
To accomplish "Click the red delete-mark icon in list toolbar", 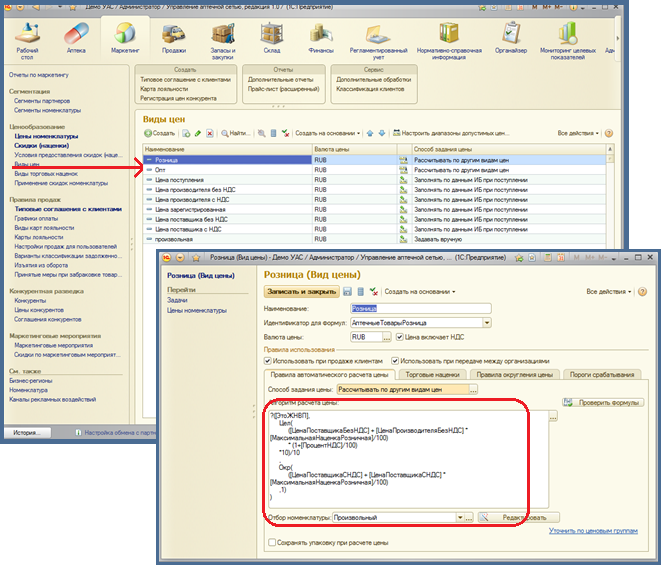I will [x=210, y=133].
